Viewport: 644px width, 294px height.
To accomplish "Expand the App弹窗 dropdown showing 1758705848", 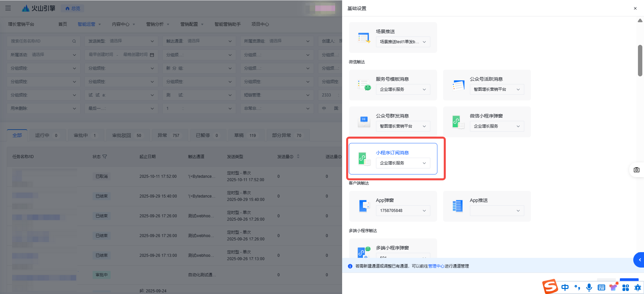I will click(403, 211).
